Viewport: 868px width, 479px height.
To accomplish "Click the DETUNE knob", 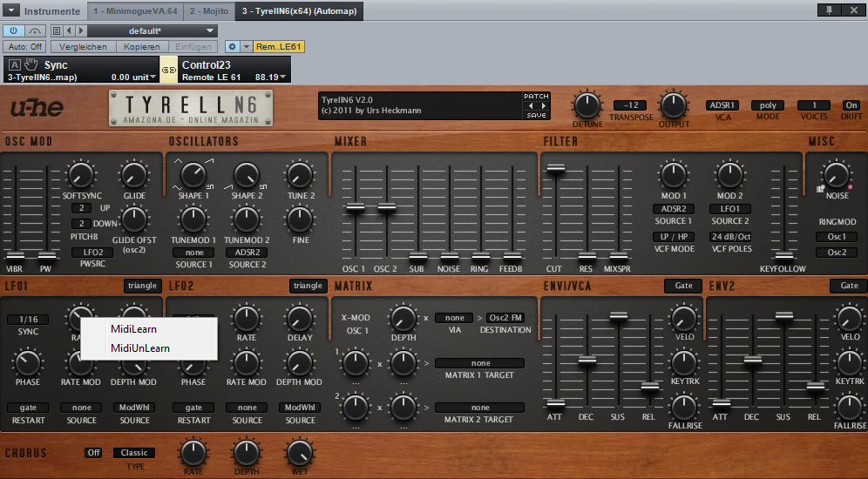I will 587,105.
